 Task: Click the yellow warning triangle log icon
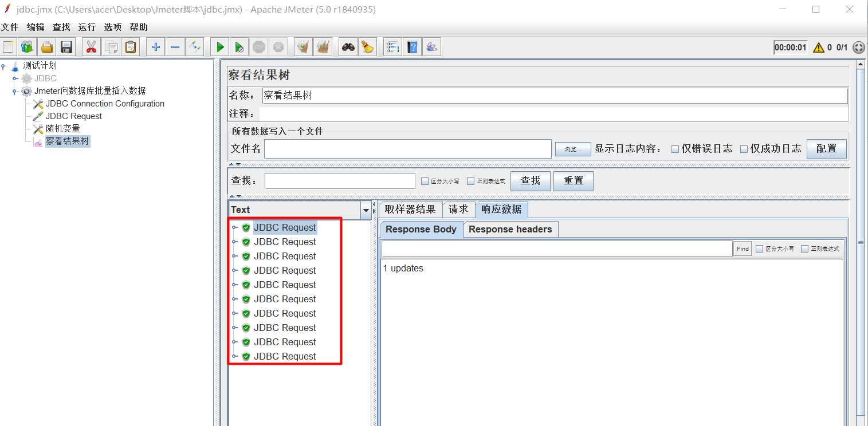pos(819,48)
